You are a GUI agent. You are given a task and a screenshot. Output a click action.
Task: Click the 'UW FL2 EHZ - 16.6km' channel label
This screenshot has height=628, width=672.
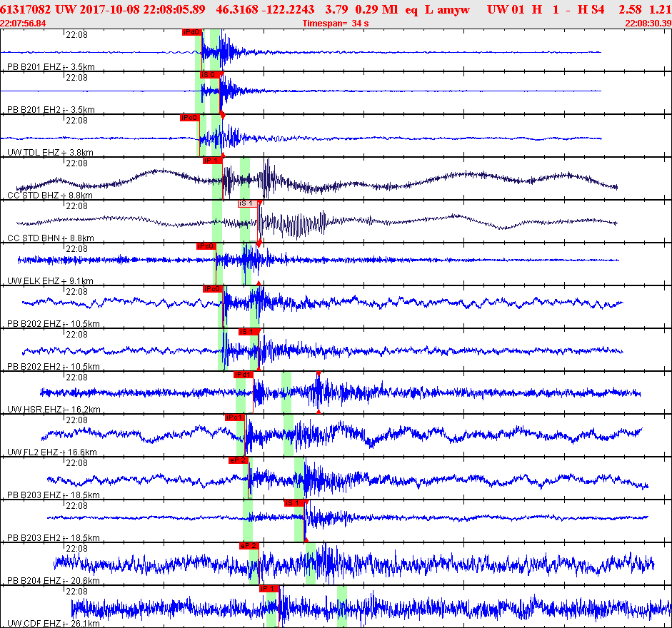pyautogui.click(x=52, y=452)
